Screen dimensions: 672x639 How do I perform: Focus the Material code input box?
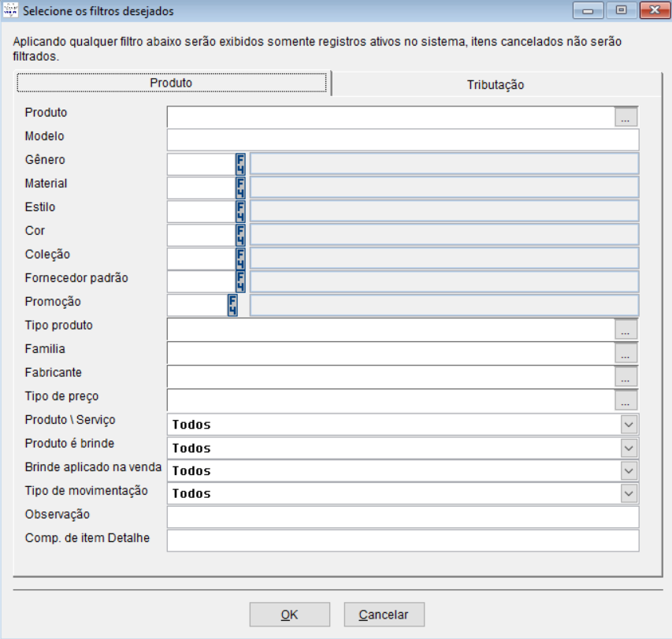[x=201, y=188]
